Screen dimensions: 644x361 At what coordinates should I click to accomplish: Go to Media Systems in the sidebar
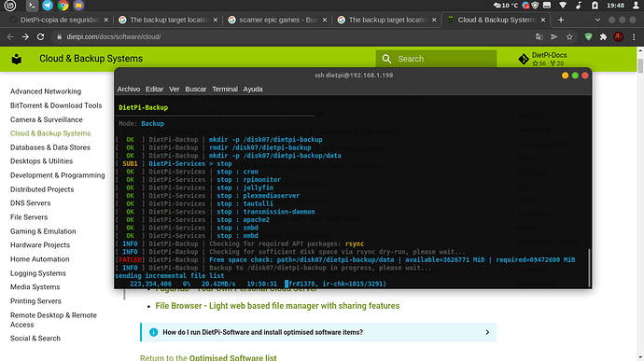coord(35,287)
